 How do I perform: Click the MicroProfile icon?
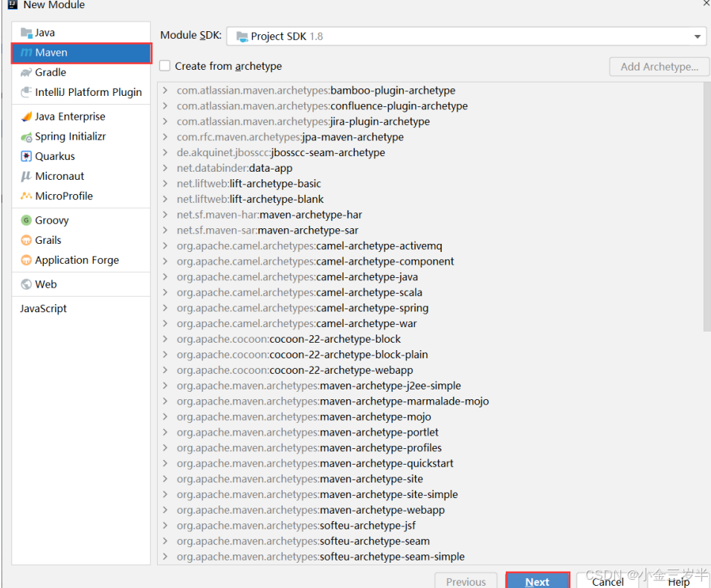(x=26, y=196)
